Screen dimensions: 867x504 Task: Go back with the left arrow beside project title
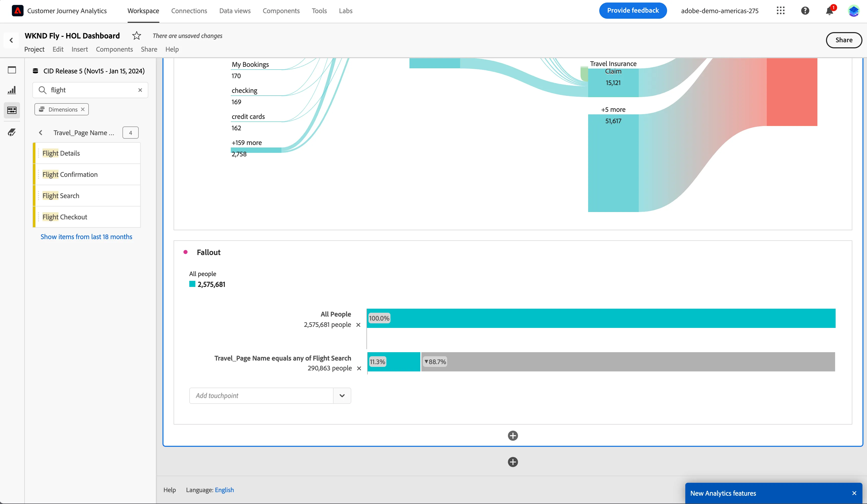pos(11,40)
